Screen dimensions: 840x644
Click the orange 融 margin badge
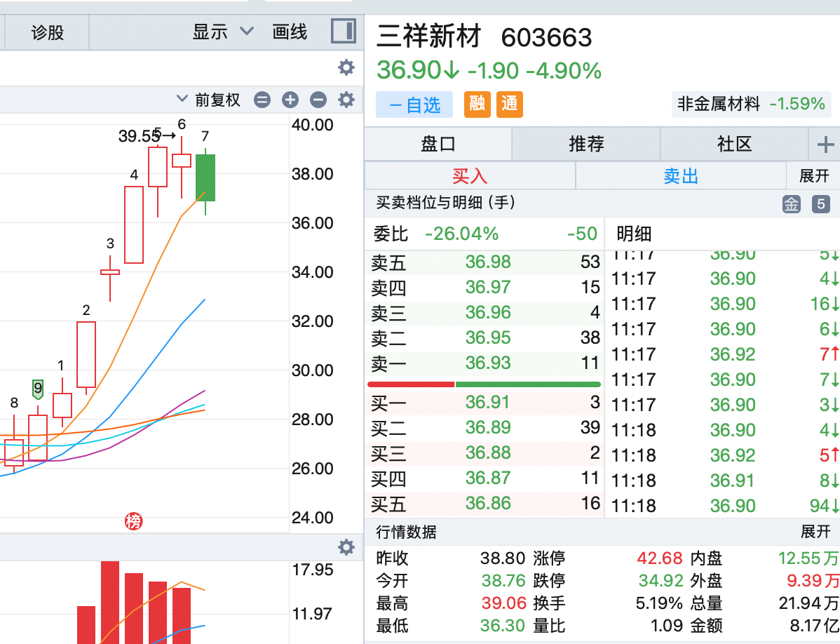tap(477, 104)
